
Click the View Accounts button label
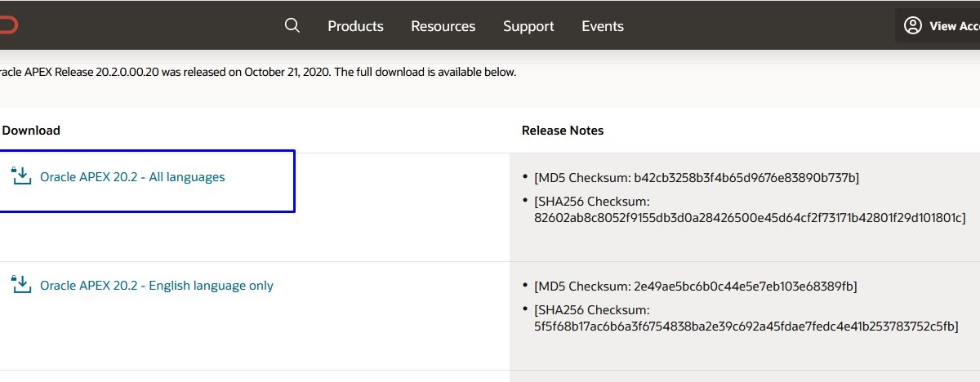click(955, 26)
